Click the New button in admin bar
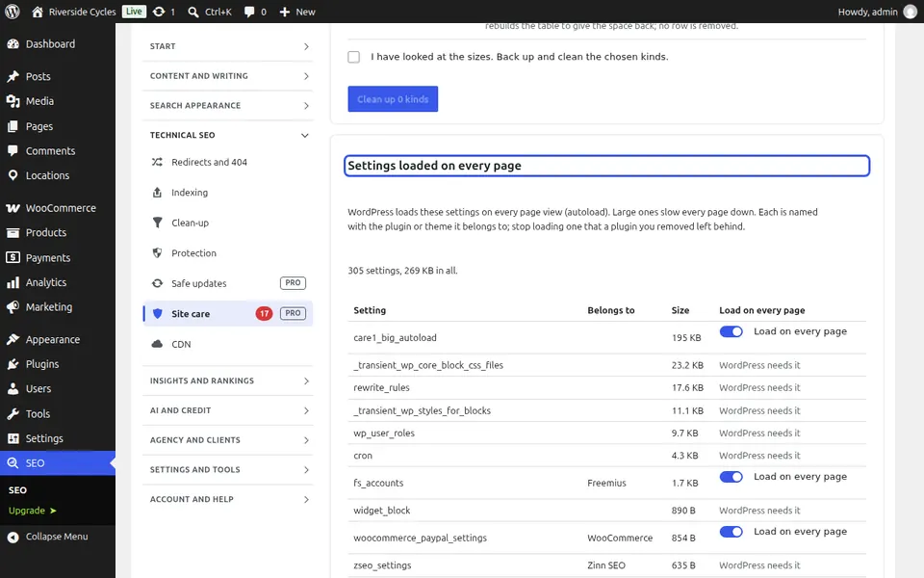This screenshot has height=578, width=924. pyautogui.click(x=297, y=12)
